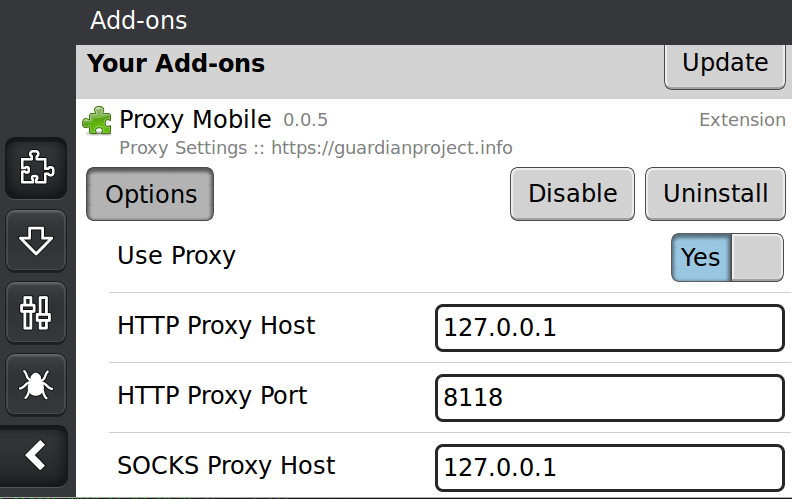Toggle the Use Proxy switch showing Yes
Viewport: 792px width, 499px height.
point(727,257)
